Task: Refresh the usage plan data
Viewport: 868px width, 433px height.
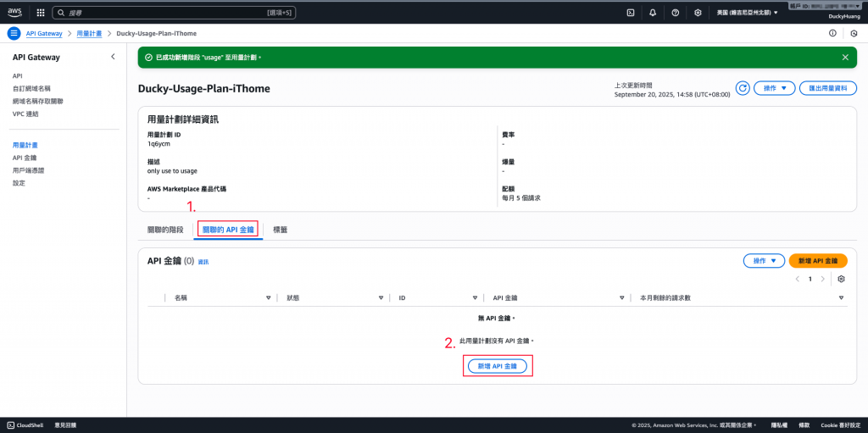Action: [x=743, y=88]
